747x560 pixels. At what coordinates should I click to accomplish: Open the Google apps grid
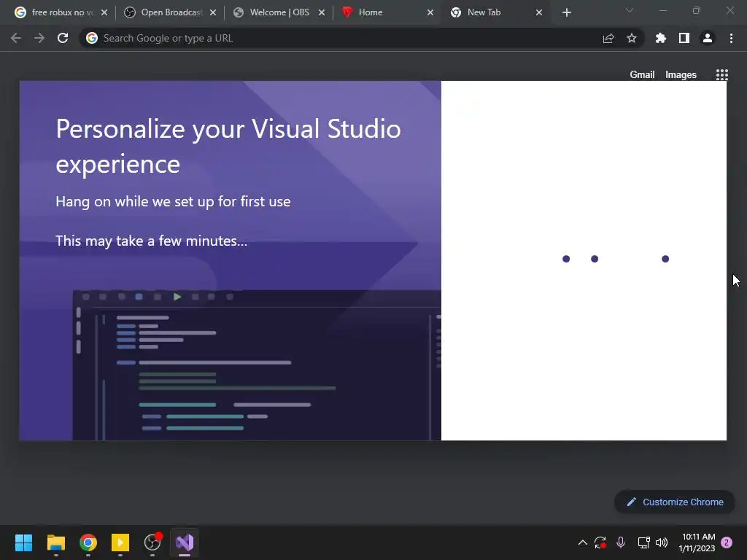tap(721, 75)
